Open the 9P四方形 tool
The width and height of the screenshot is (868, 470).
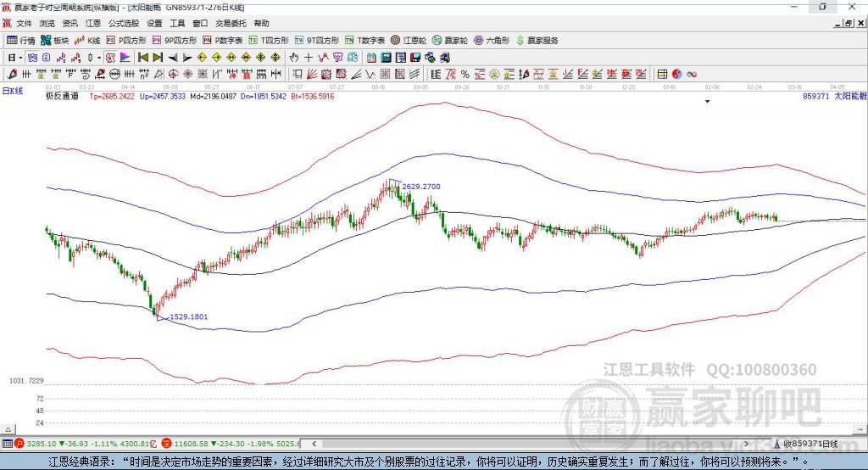click(175, 41)
